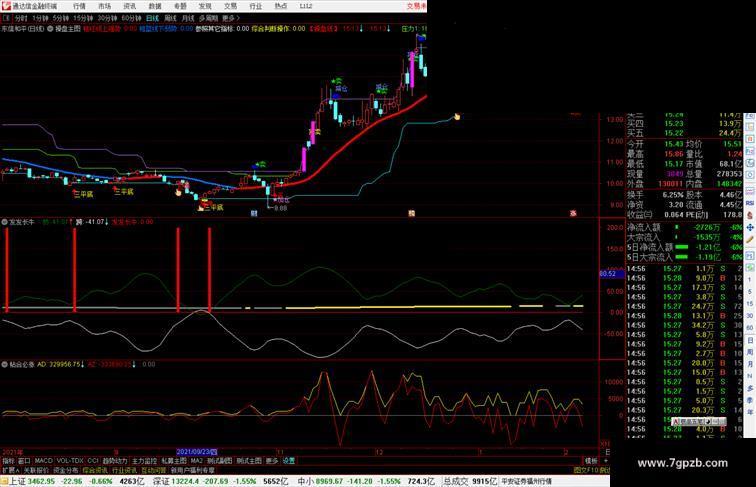Viewport: 756px width, 487px height.
Task: Switch chart to 30分钟 period
Action: coord(107,18)
